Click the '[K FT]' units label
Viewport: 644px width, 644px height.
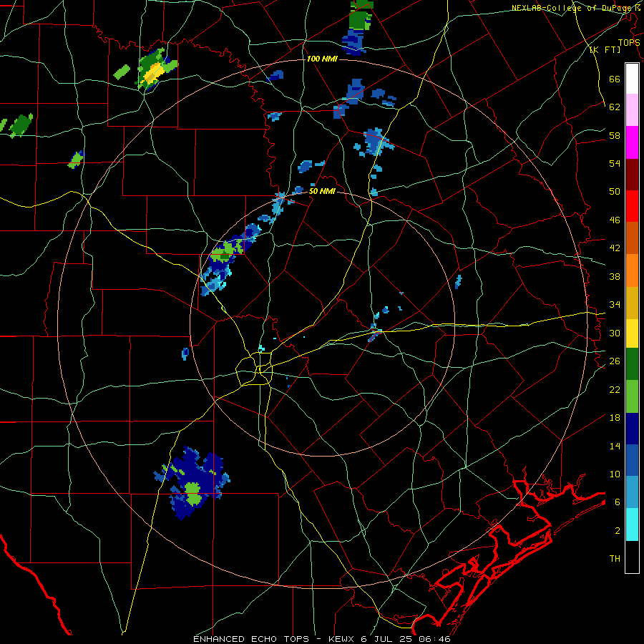point(605,50)
